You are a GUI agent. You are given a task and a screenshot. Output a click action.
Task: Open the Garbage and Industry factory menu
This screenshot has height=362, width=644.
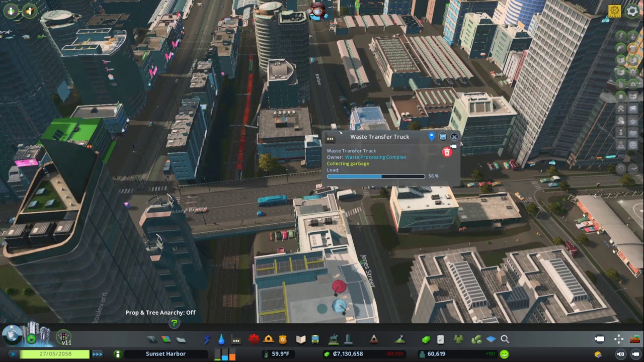[236, 339]
